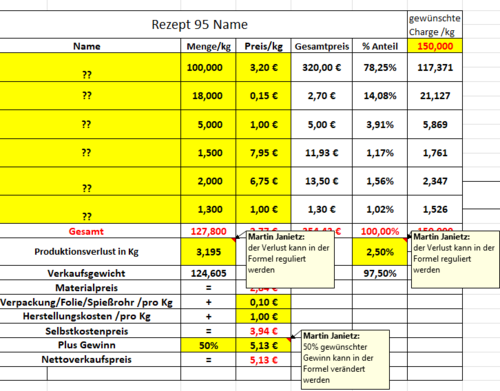
Task: Click the charge amount cell 1,761
Action: (x=435, y=153)
